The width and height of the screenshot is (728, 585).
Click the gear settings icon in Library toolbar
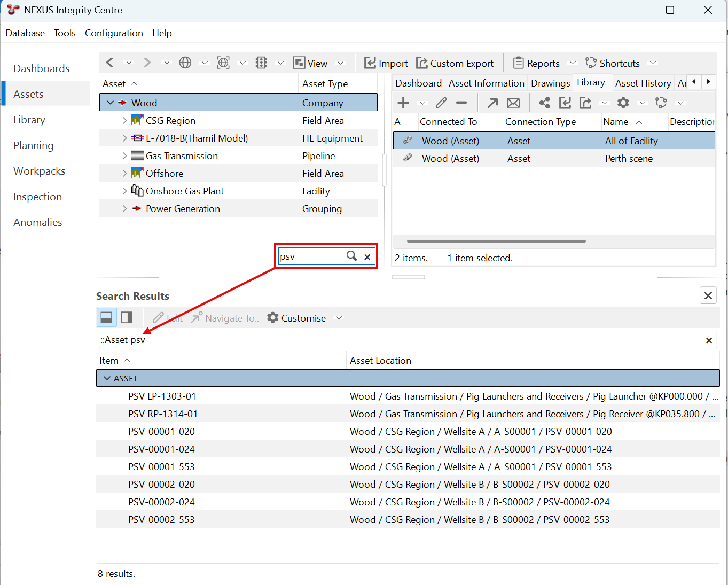coord(623,103)
